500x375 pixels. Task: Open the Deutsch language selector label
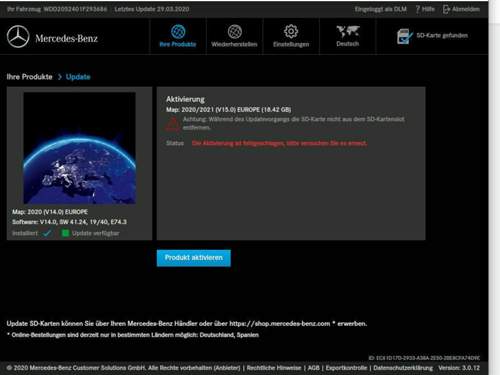[348, 44]
